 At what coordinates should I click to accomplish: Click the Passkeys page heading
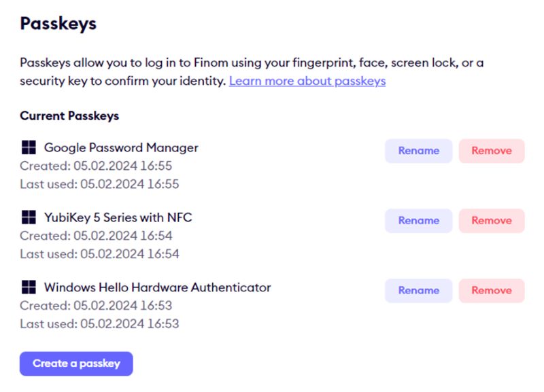[x=58, y=24]
